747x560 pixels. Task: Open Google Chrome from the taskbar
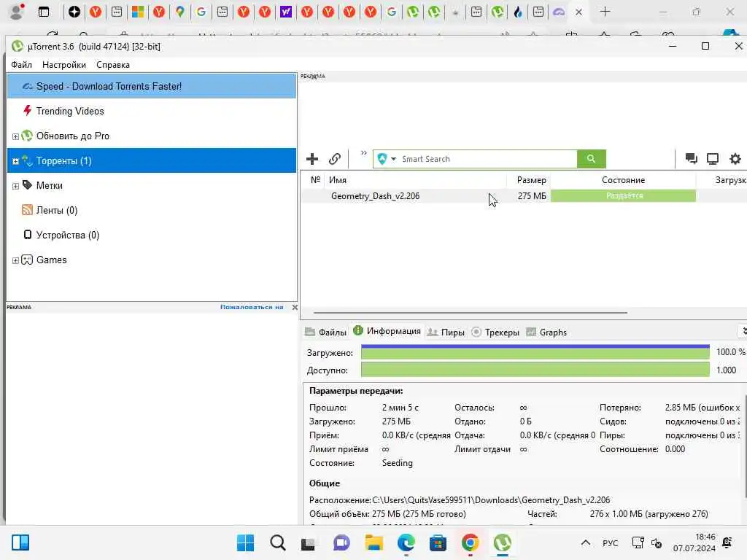pos(471,542)
